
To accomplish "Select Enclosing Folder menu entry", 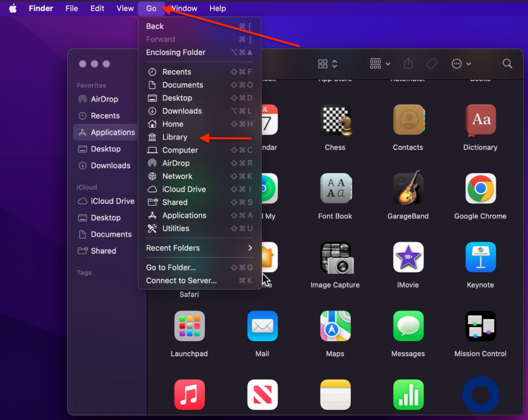I will click(x=200, y=53).
